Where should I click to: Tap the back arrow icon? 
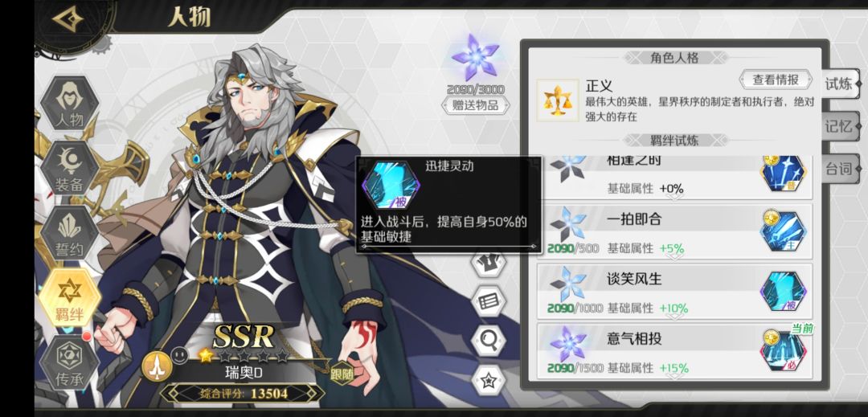coord(68,19)
